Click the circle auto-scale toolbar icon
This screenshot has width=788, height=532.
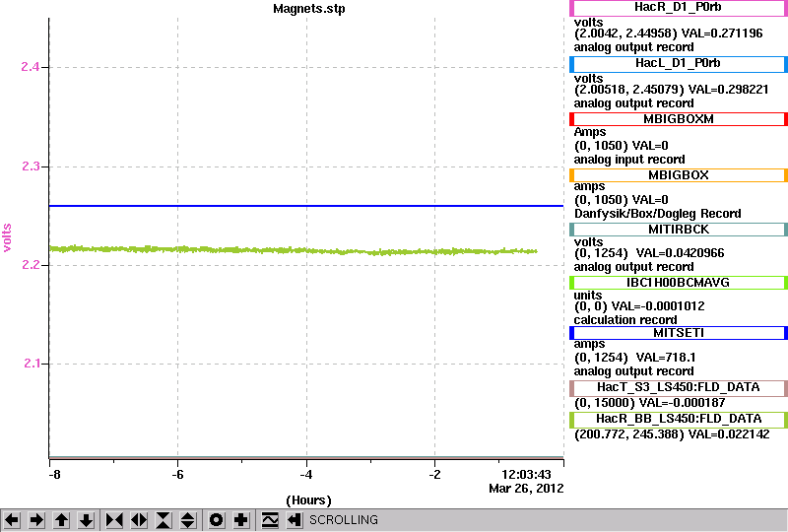tap(216, 520)
